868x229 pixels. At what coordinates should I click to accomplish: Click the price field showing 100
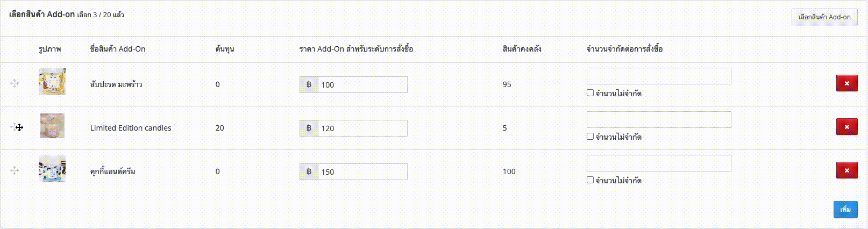point(362,84)
